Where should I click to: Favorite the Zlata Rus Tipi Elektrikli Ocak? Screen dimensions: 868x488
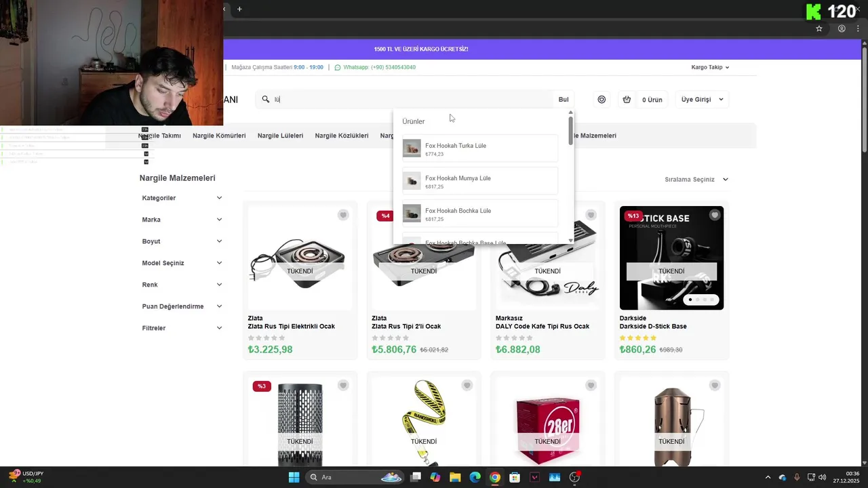[x=343, y=215]
